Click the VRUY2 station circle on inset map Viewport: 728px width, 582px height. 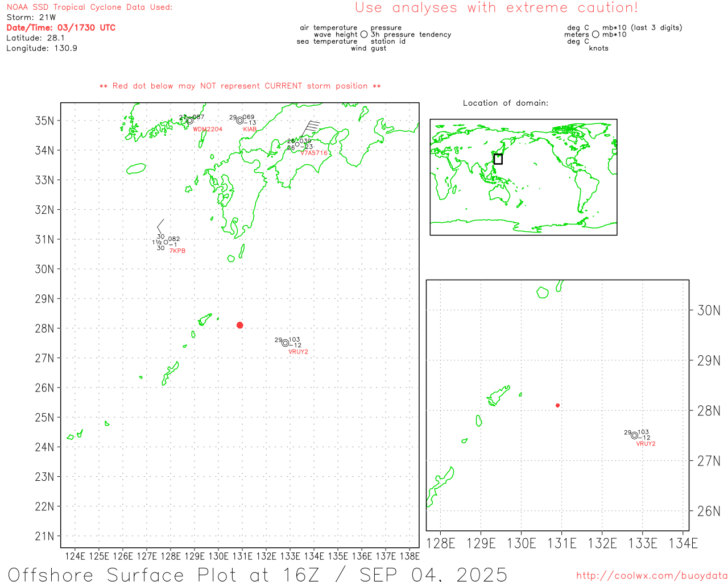(x=635, y=435)
